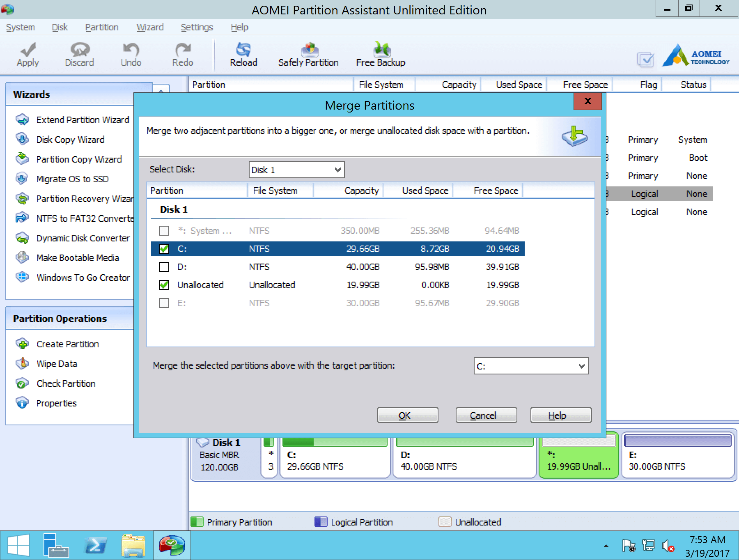
Task: Click the Logical Partition legend swatch
Action: [321, 522]
